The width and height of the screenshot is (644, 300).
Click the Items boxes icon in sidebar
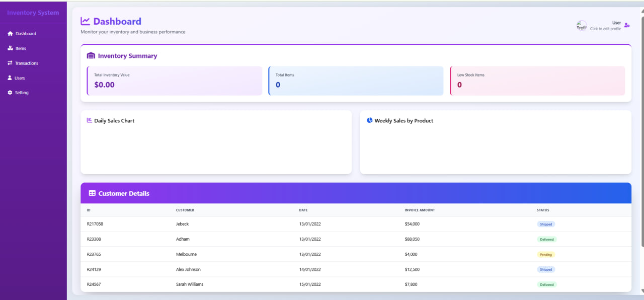pos(10,48)
